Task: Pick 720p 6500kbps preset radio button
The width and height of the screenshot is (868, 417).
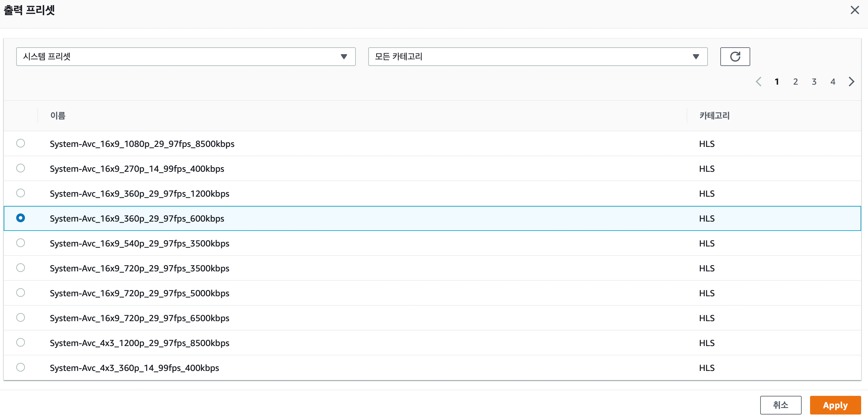Action: click(21, 318)
